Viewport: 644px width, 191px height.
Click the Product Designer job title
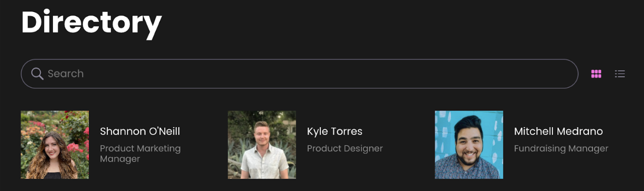point(345,148)
